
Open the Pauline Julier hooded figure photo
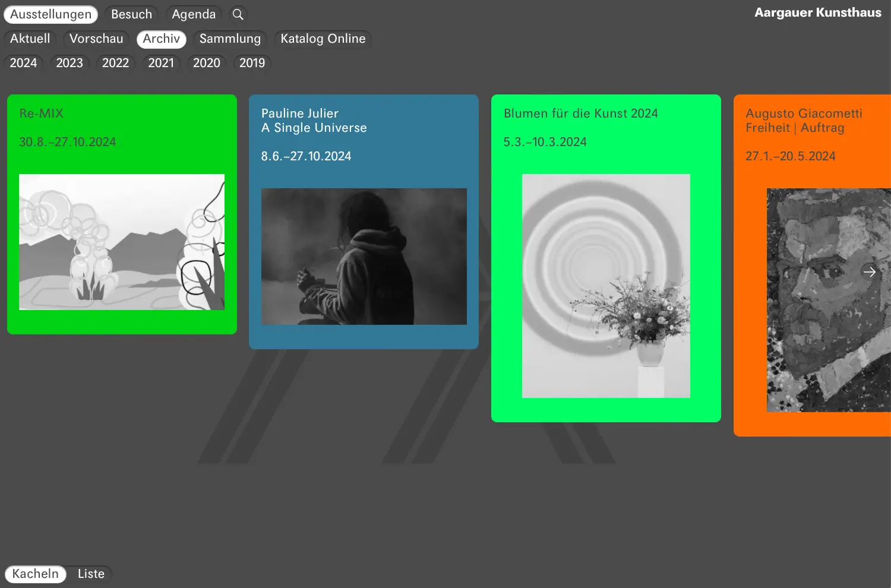click(x=364, y=257)
